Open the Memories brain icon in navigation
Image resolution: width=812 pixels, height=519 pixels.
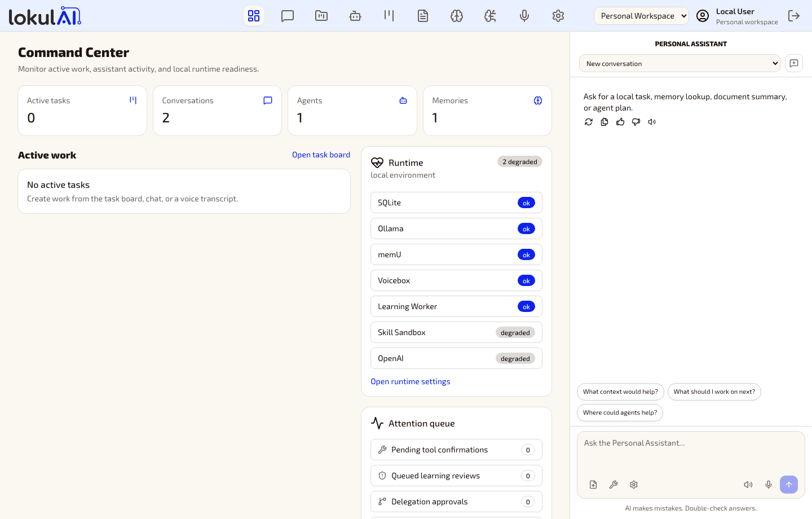coord(457,16)
